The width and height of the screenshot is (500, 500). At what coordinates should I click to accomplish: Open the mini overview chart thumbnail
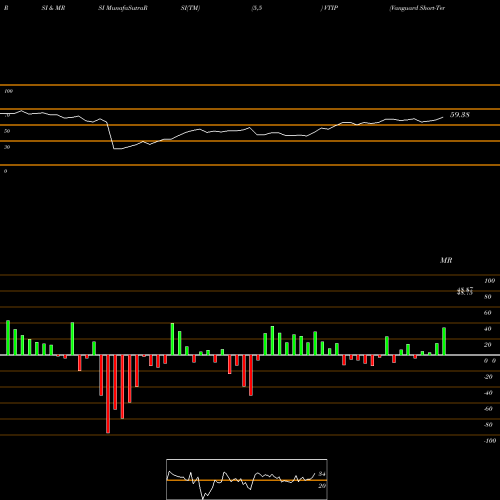point(247,479)
